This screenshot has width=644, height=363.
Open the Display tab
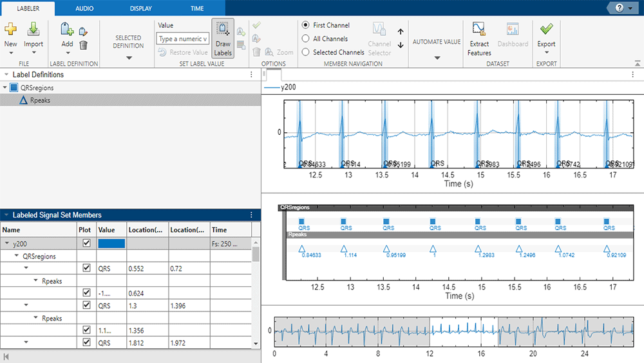(x=141, y=8)
